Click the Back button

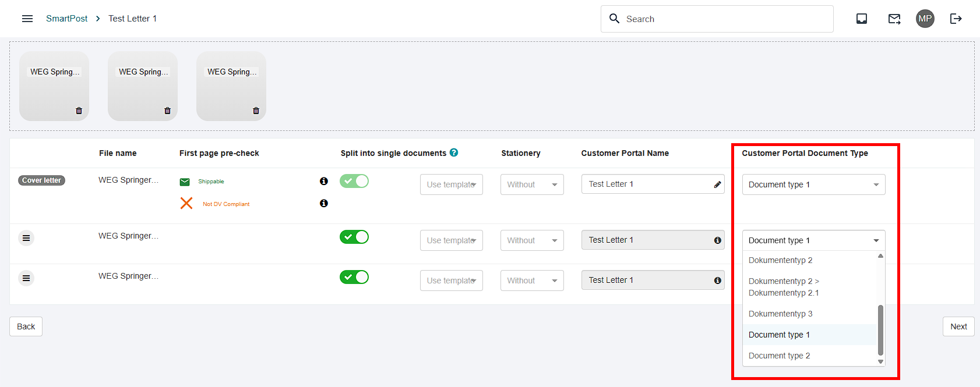coord(26,326)
